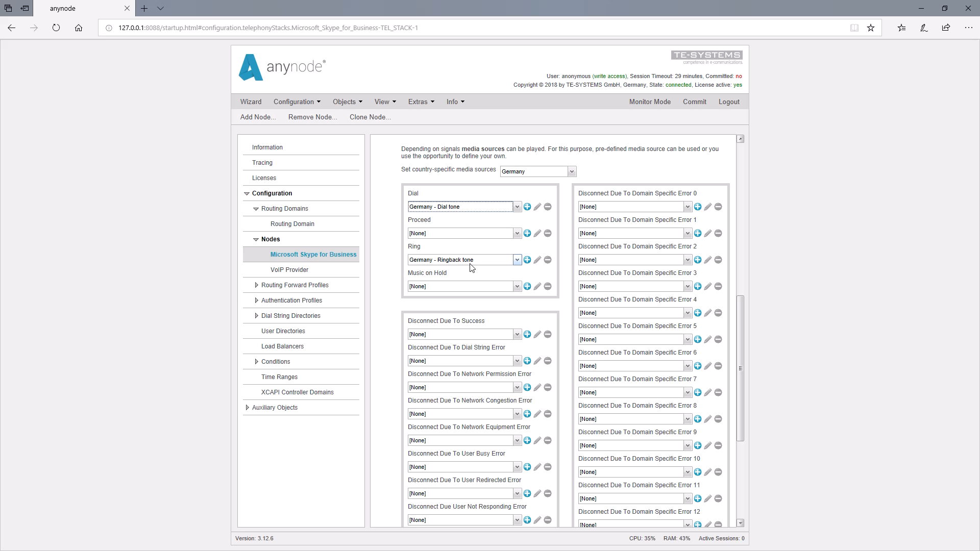Open the View menu
The width and height of the screenshot is (980, 551).
(385, 102)
